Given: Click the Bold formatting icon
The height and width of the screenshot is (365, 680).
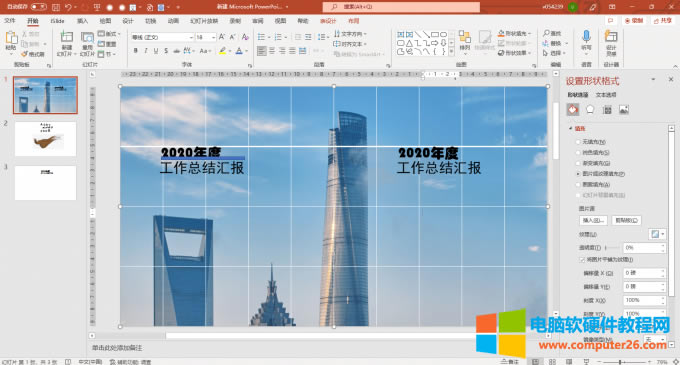Looking at the screenshot, I should click(136, 51).
